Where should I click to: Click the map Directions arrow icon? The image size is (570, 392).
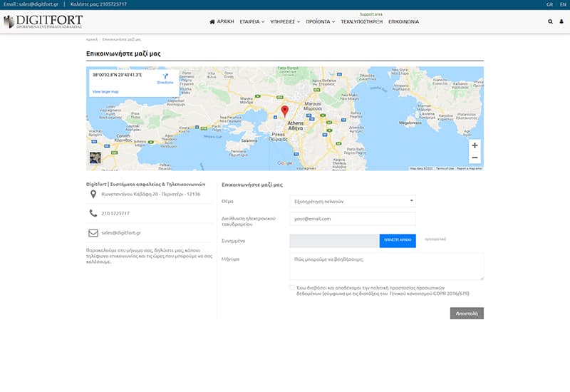click(x=165, y=76)
